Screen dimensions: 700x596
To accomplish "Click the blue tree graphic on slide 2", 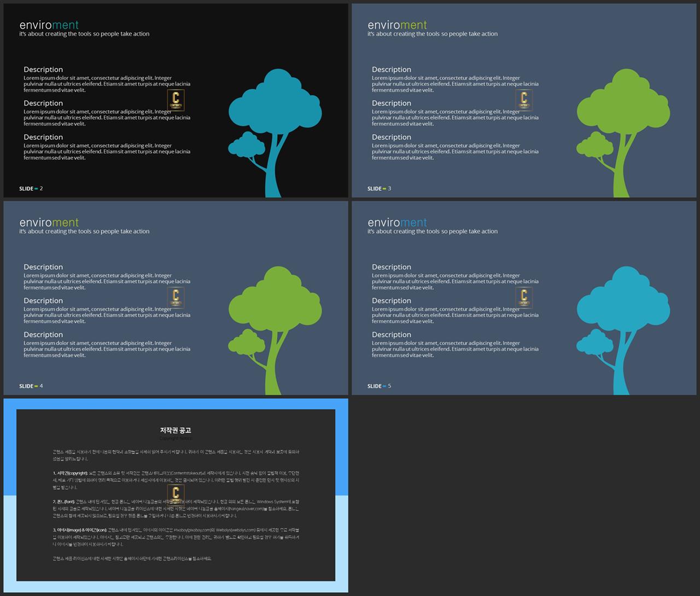I will coord(275,133).
